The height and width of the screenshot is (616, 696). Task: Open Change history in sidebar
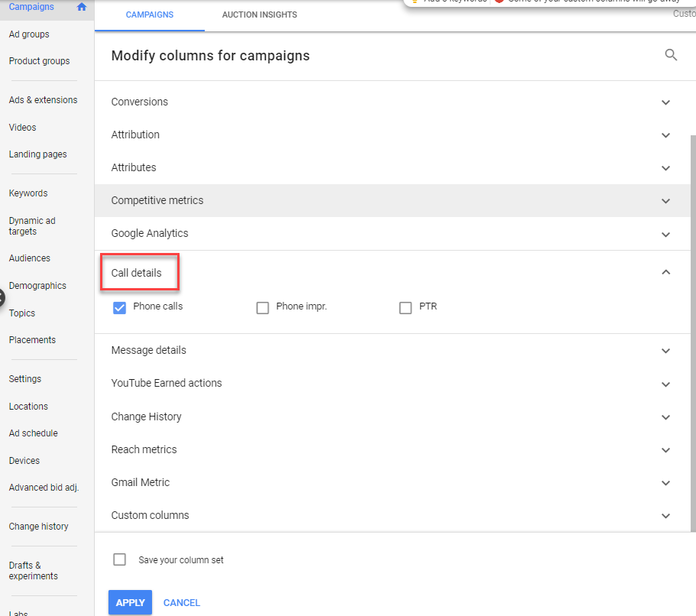coord(38,527)
